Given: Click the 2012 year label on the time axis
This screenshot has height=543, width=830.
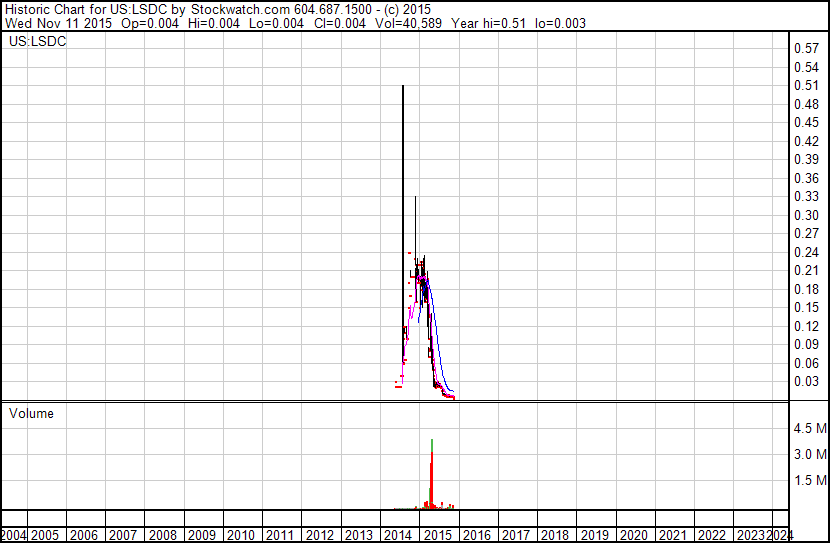Looking at the screenshot, I should (320, 535).
